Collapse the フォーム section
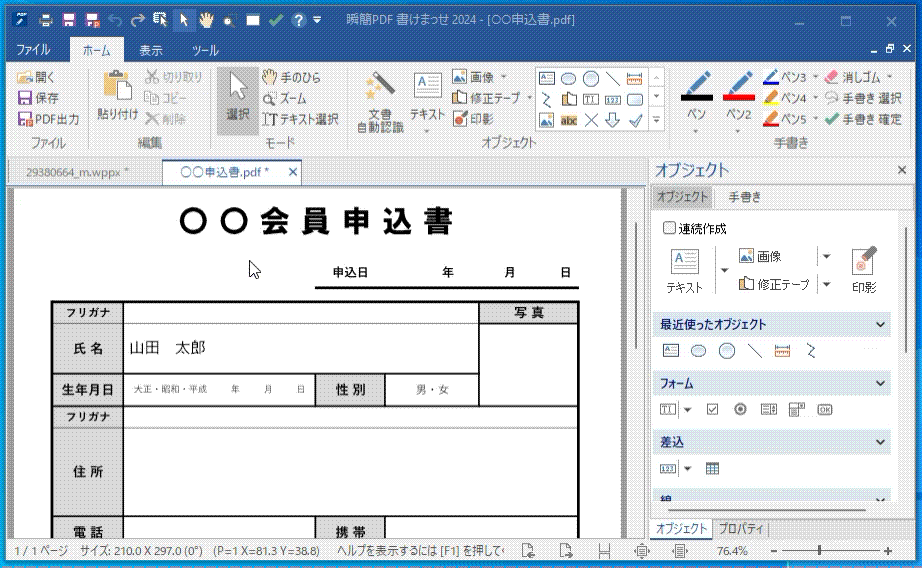Viewport: 922px width, 568px height. click(x=880, y=383)
